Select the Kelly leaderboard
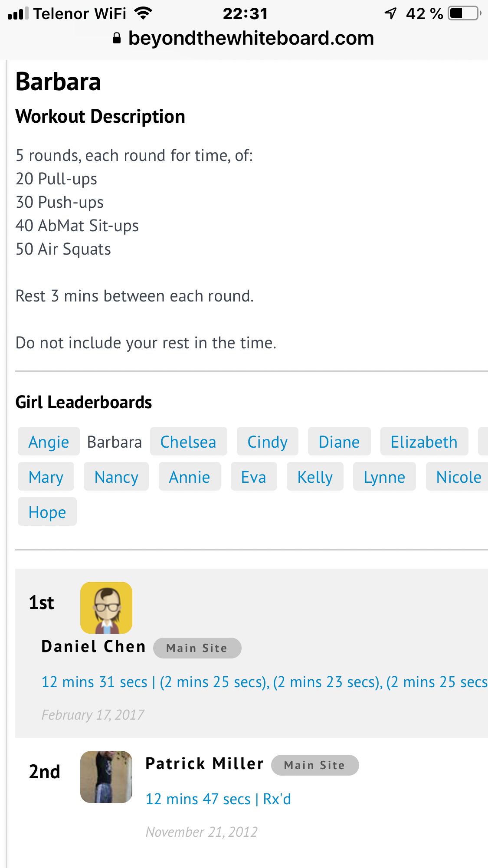This screenshot has width=488, height=868. tap(315, 477)
